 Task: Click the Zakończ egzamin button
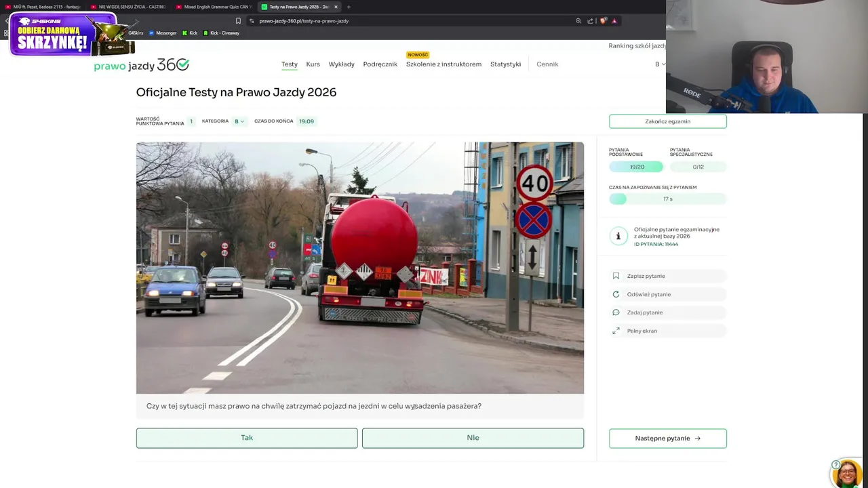(x=668, y=121)
